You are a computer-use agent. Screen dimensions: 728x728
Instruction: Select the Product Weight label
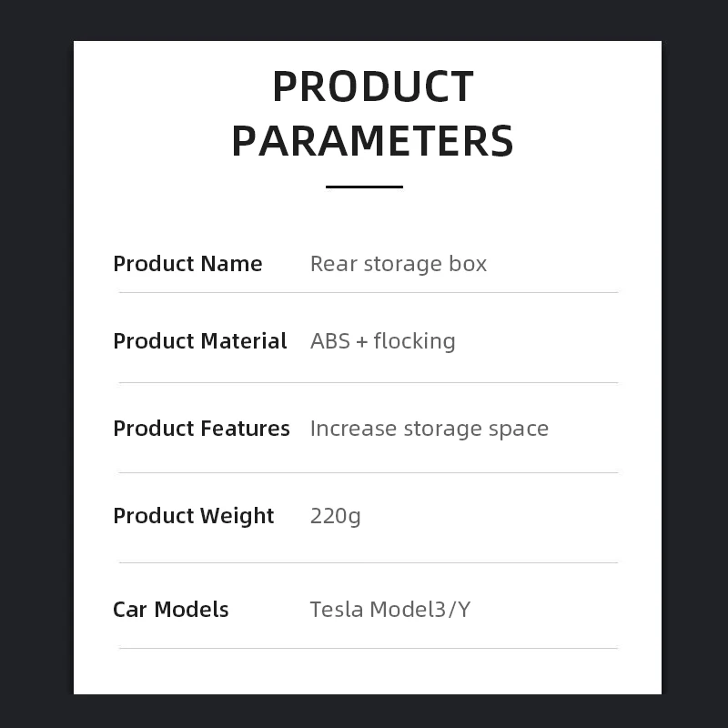pos(193,516)
